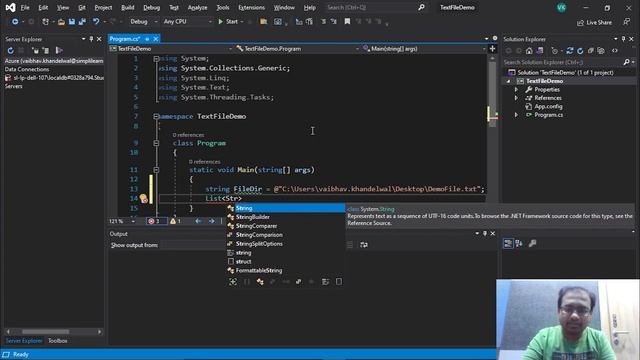The height and width of the screenshot is (360, 640).
Task: Pin the Output panel
Action: pos(485,233)
